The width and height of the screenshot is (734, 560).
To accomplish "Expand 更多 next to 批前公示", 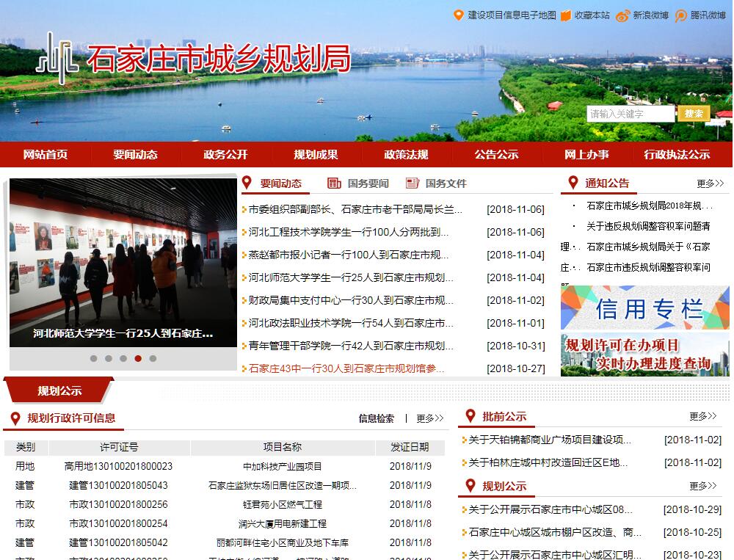I will click(x=702, y=416).
